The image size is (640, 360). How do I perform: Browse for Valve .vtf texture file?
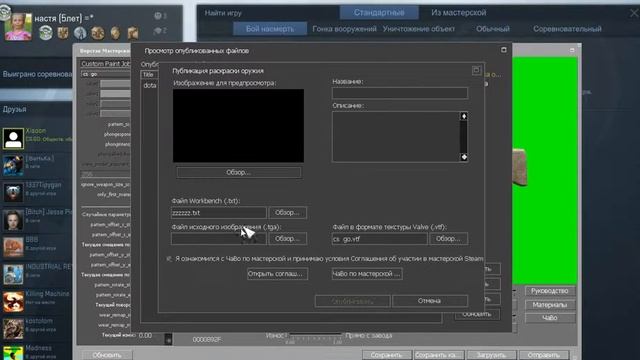pyautogui.click(x=448, y=238)
